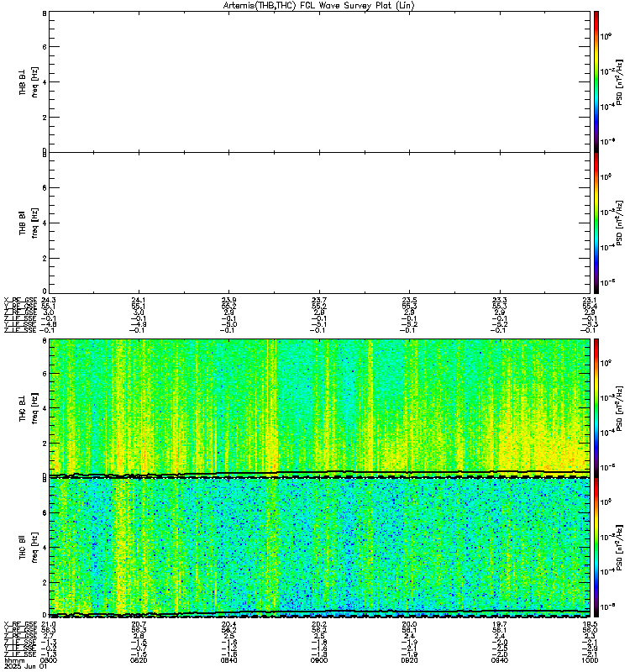Click the 0840 time tick label
The height and width of the screenshot is (672, 630).
point(228,660)
